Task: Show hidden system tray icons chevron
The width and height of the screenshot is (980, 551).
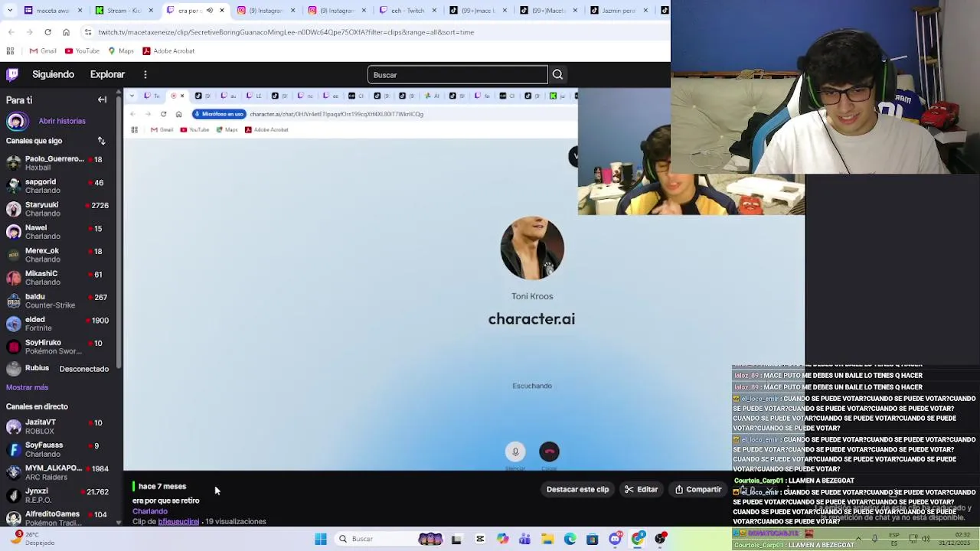Action: pos(857,539)
